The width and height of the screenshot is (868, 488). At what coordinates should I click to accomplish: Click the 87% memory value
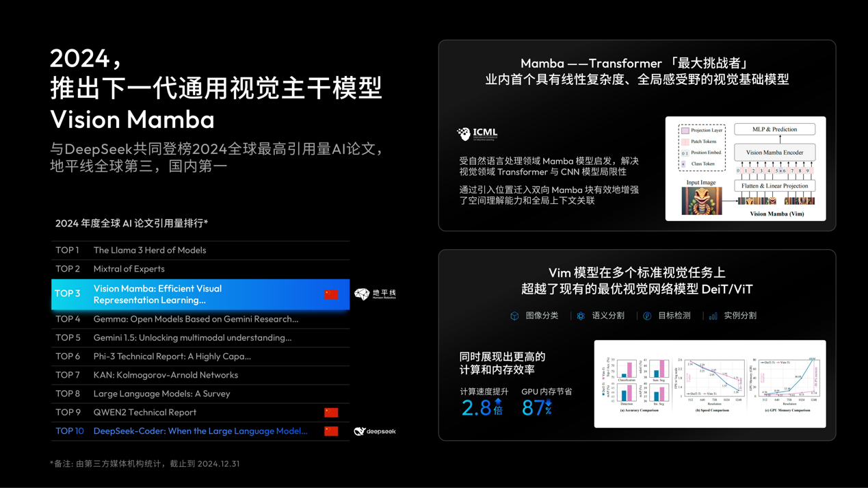[x=537, y=408]
